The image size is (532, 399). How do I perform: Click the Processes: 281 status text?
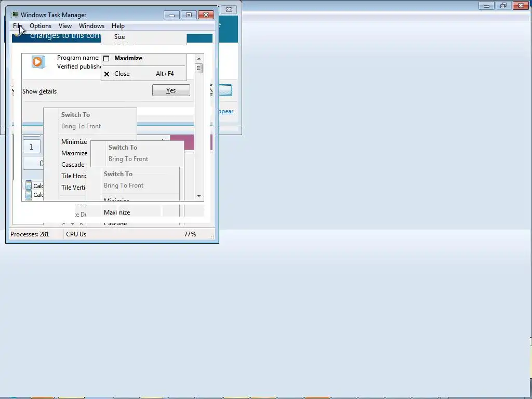coord(30,234)
